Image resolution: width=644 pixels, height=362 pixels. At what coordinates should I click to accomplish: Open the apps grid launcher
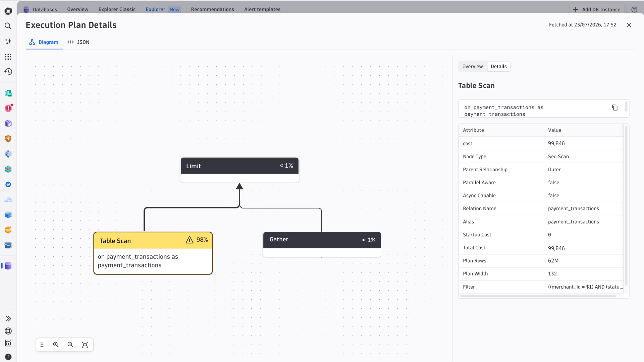click(8, 57)
